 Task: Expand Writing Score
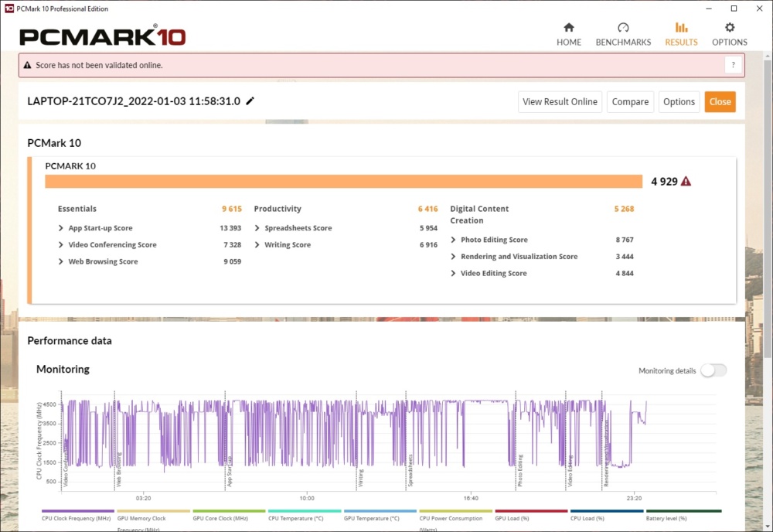[257, 244]
